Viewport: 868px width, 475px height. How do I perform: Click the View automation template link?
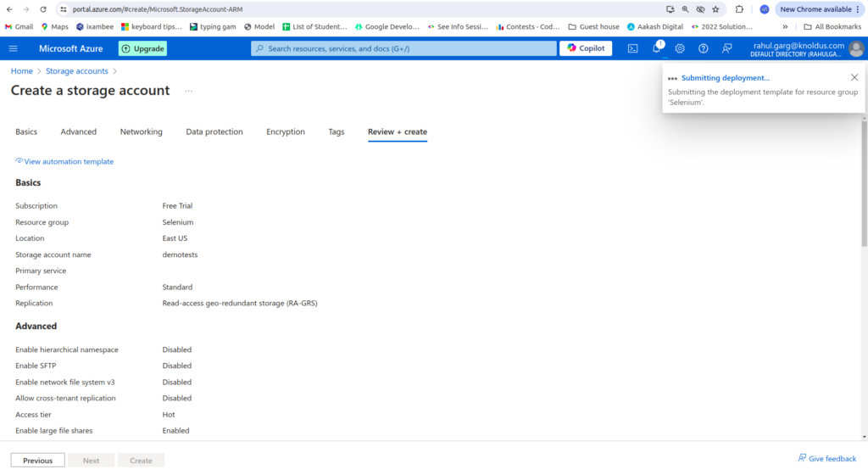tap(68, 161)
